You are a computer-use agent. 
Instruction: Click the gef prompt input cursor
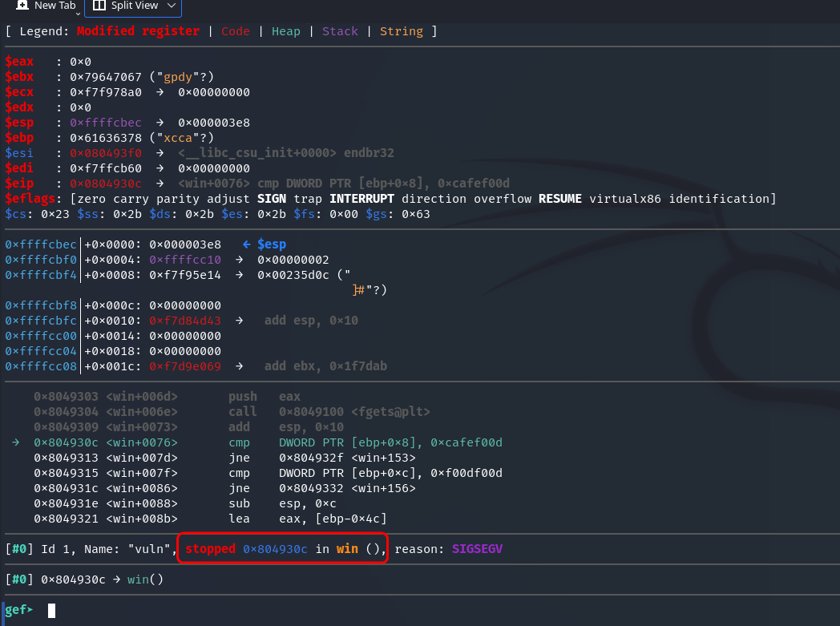click(x=51, y=611)
